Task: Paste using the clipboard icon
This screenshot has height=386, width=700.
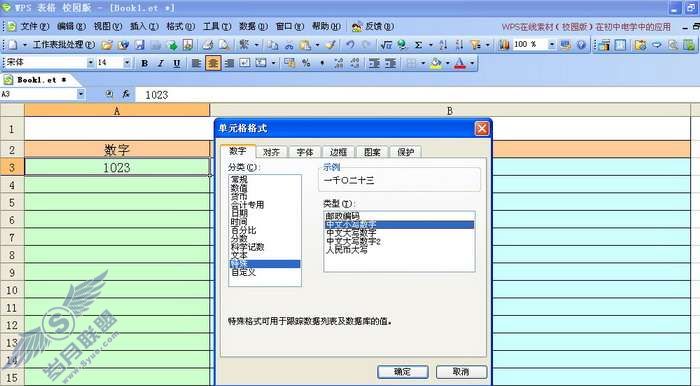Action: (305, 45)
